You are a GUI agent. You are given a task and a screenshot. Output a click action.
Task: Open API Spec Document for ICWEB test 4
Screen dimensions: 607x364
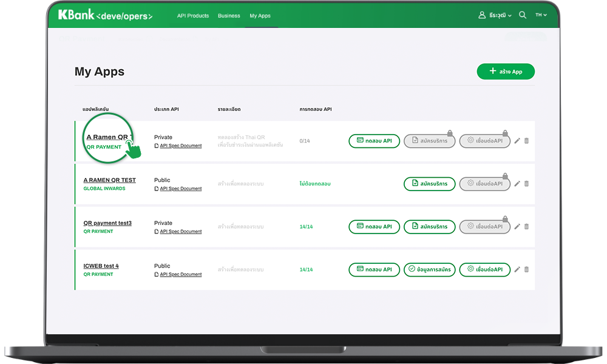(x=181, y=275)
